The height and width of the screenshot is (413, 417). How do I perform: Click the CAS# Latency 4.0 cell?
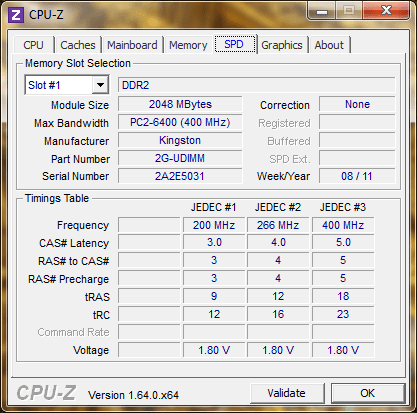pos(278,242)
